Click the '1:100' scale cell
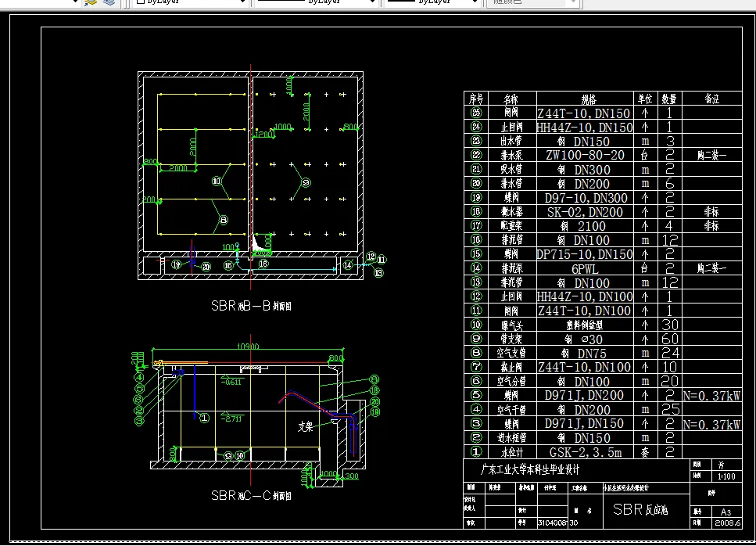 (x=726, y=476)
